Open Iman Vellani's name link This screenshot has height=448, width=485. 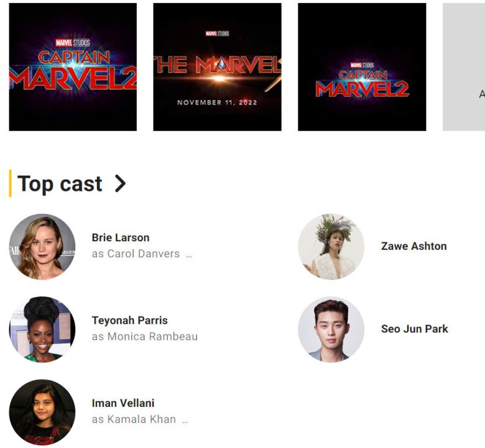pyautogui.click(x=123, y=403)
